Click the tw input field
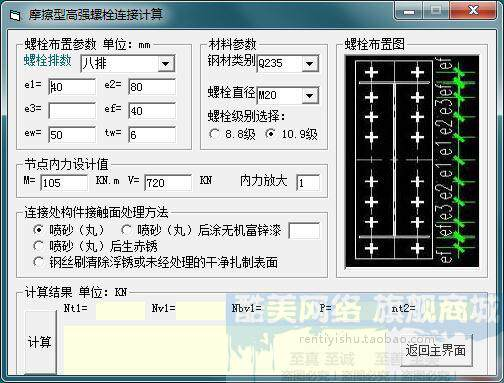 (x=152, y=135)
